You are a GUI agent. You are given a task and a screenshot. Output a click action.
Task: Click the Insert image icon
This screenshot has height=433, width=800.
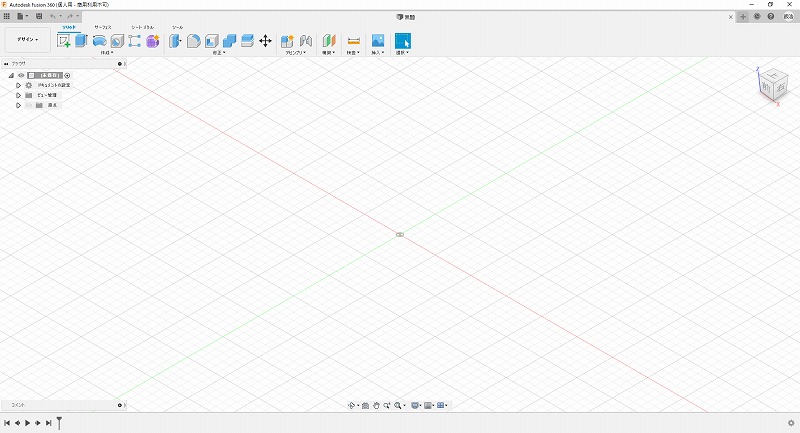click(378, 41)
